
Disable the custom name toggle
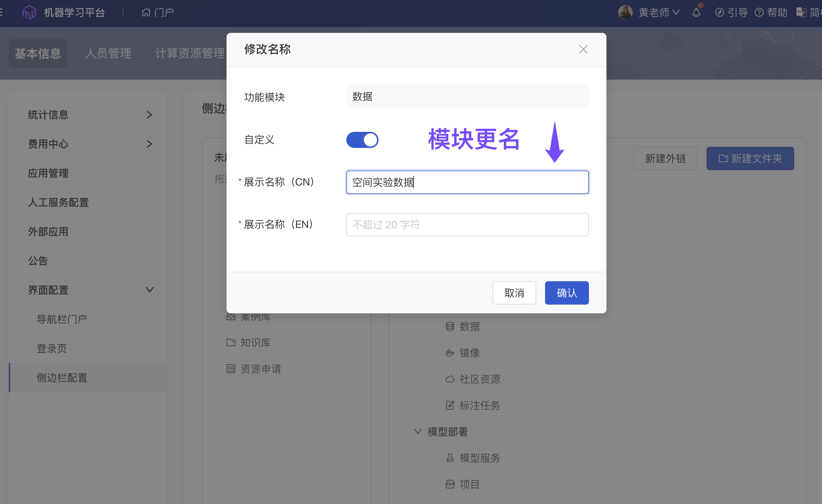click(x=362, y=140)
